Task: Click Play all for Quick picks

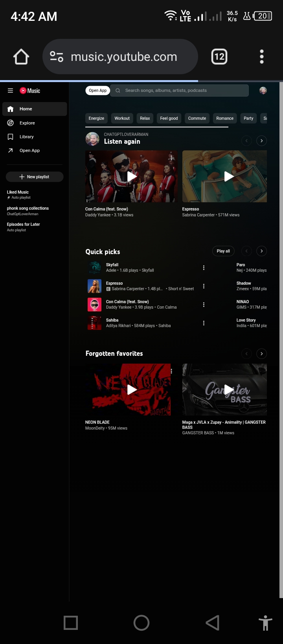Action: [x=223, y=251]
